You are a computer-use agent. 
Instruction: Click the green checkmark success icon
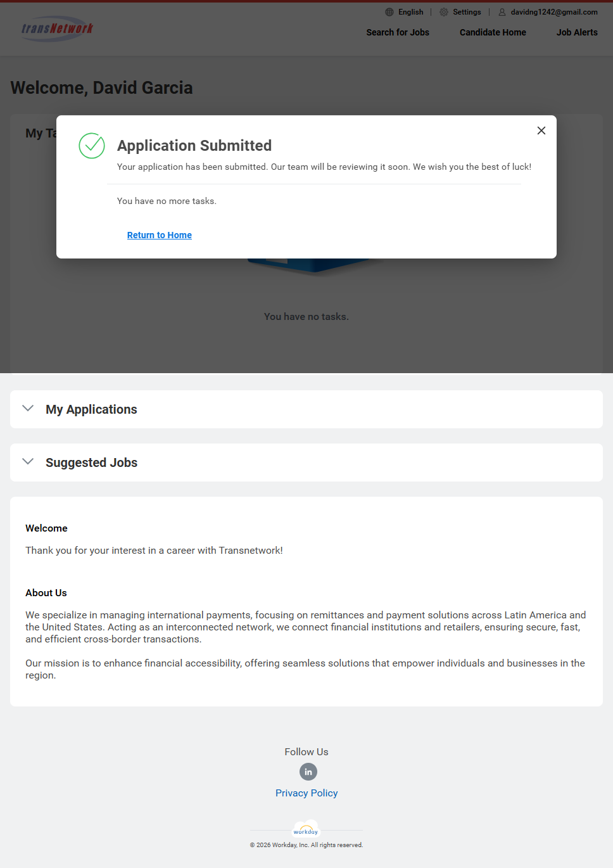(x=92, y=146)
